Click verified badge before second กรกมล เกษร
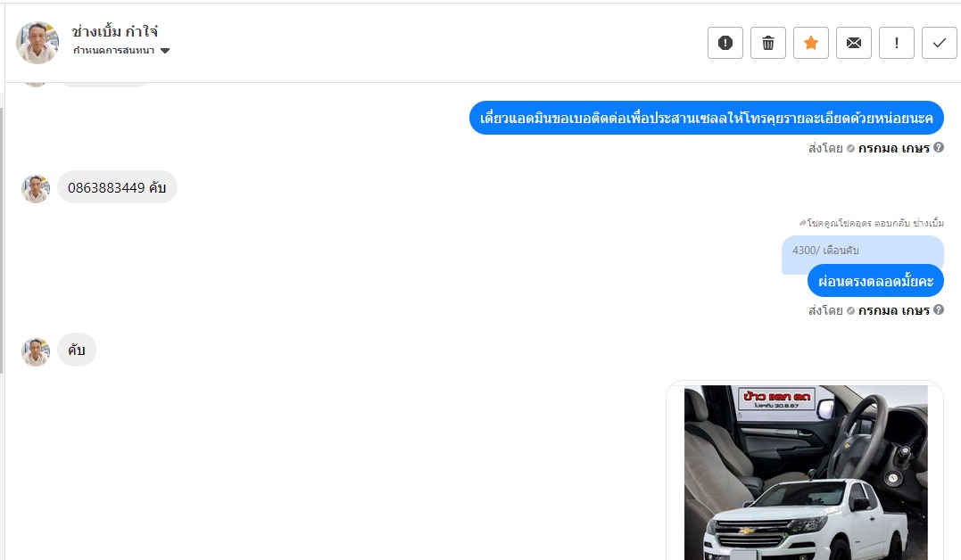 click(850, 310)
